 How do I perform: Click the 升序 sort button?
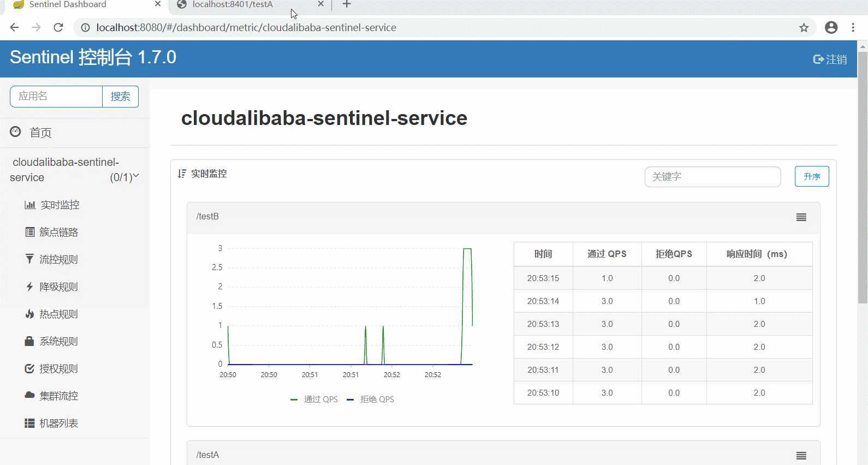point(812,176)
